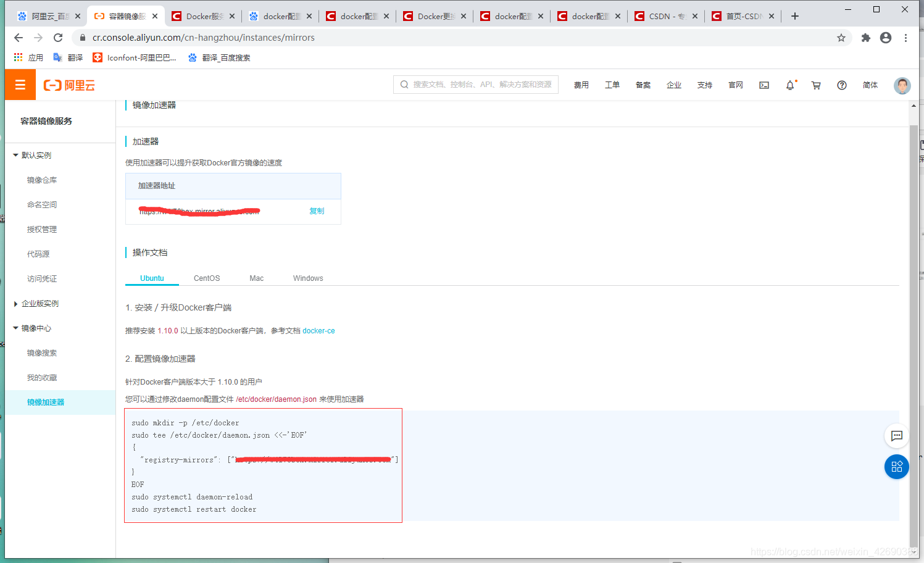Open the blue quick-apps floating button
Screen dimensions: 924x563
coord(897,467)
